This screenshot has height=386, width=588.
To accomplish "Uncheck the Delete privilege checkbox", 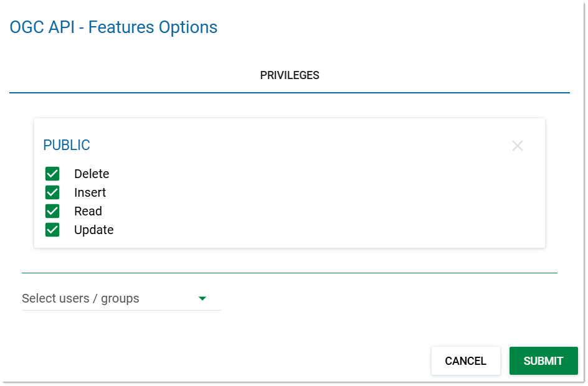I will 52,174.
